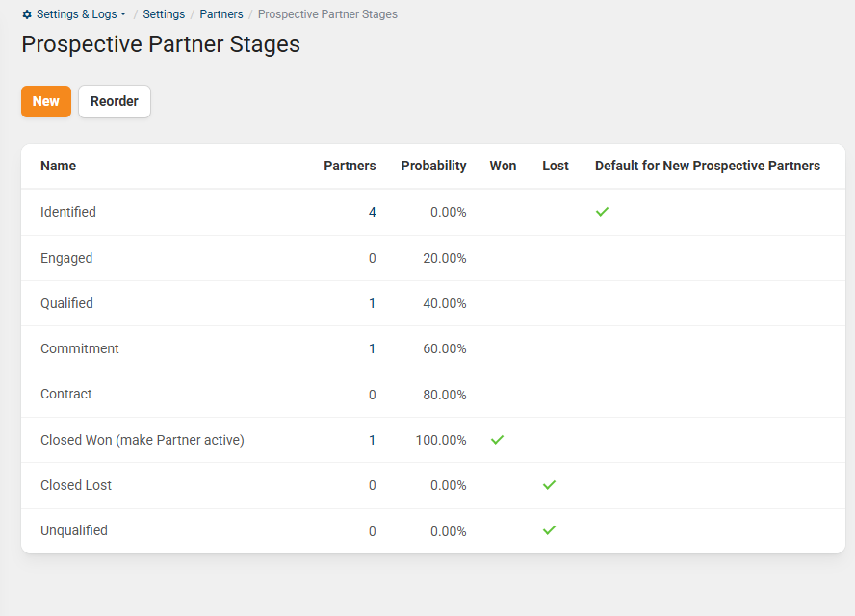Viewport: 855px width, 616px height.
Task: Open the Qualified stage
Action: point(66,303)
